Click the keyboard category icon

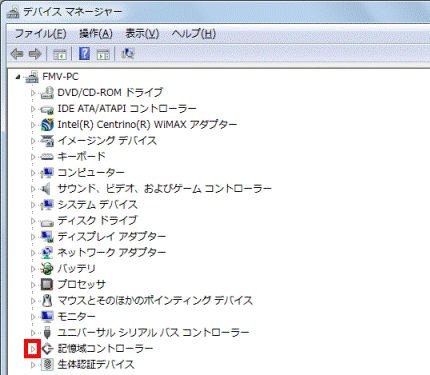point(47,157)
